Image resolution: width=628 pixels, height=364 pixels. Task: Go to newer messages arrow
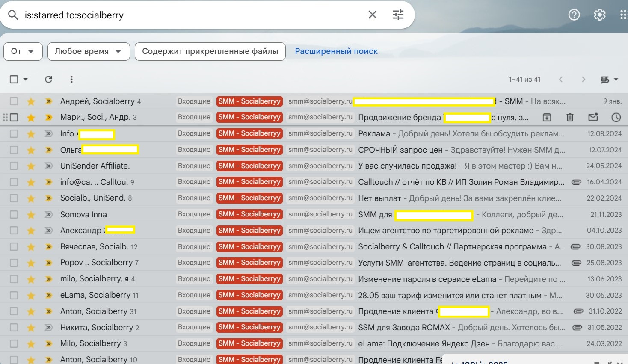[561, 79]
